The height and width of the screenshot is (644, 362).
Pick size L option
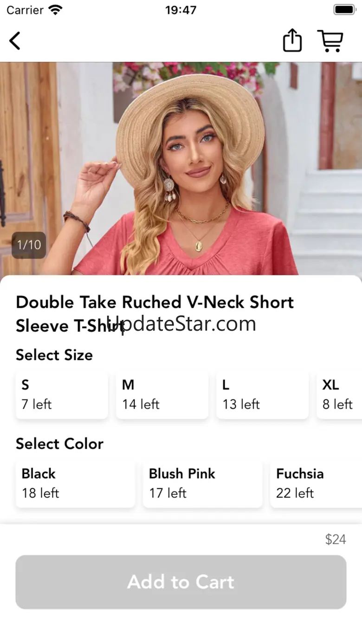262,394
